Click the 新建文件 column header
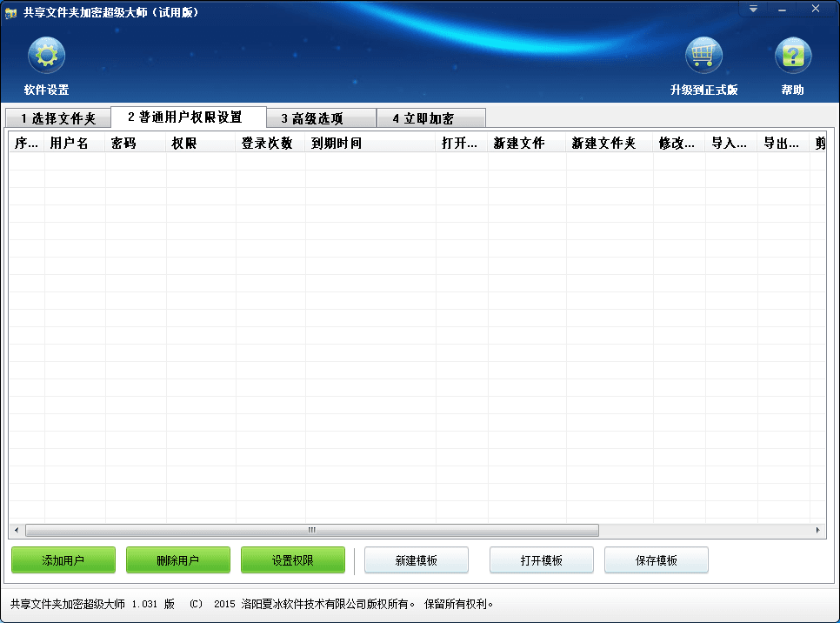The width and height of the screenshot is (840, 623). [x=527, y=144]
